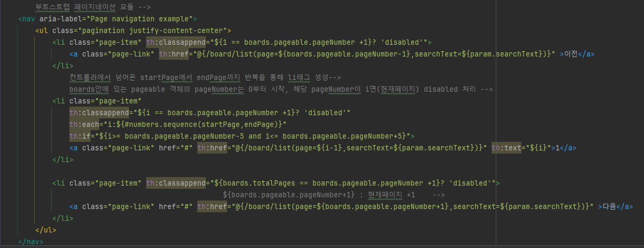The image size is (644, 248).
Task: Click the li tag line without closing bracket
Action: 97,101
